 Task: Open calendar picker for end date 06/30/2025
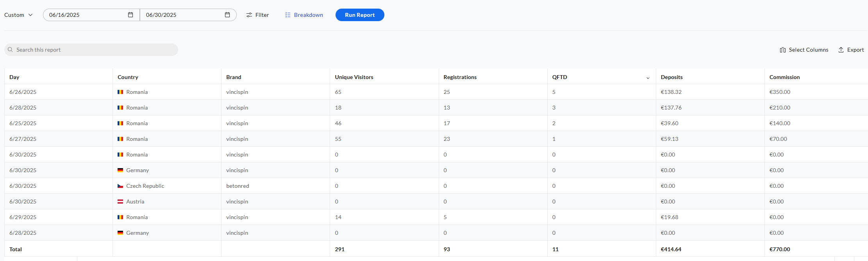coord(227,15)
